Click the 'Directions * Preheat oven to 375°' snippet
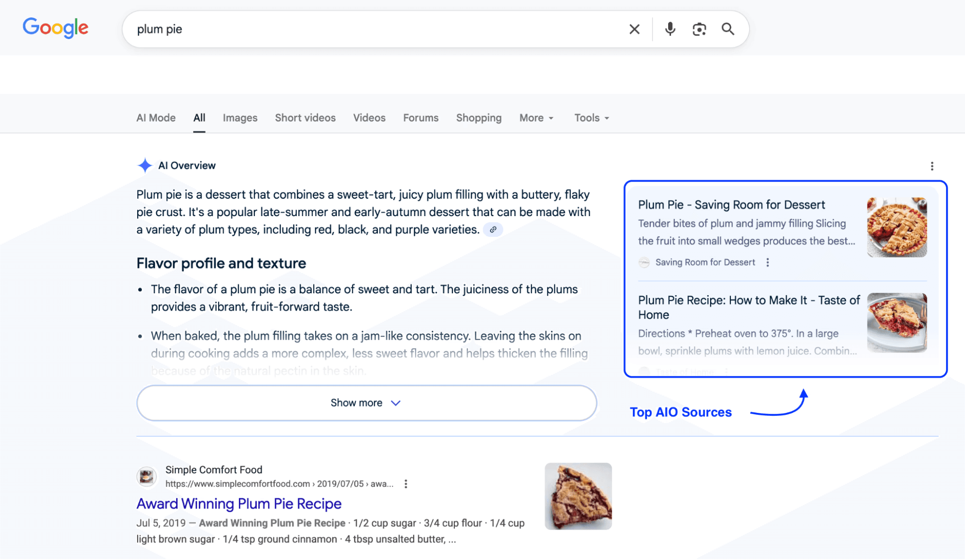965x560 pixels. coord(747,342)
